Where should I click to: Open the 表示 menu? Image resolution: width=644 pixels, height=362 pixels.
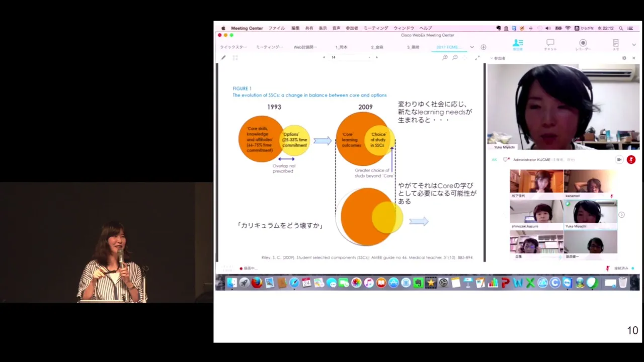tap(323, 28)
